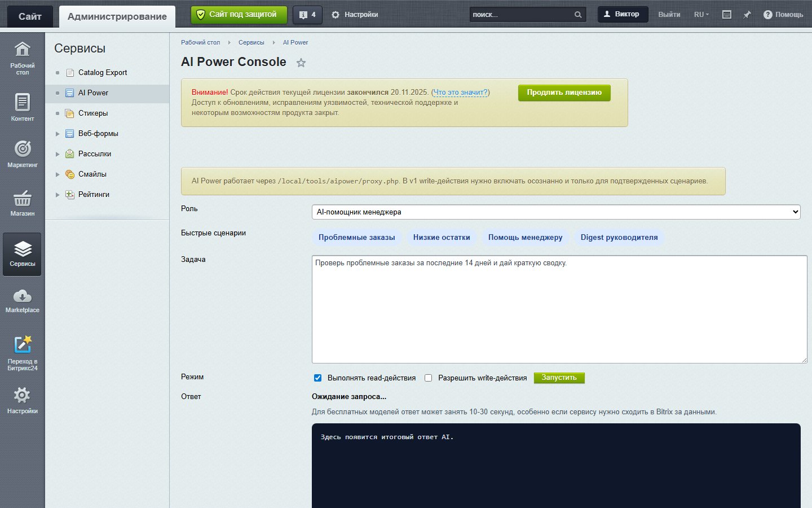
Task: Expand the Рассылки tree node
Action: [58, 154]
